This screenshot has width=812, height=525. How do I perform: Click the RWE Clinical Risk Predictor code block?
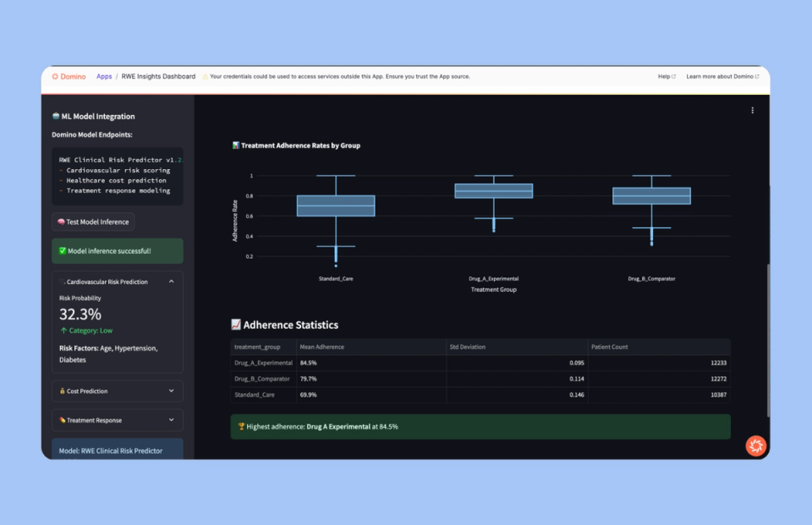118,176
